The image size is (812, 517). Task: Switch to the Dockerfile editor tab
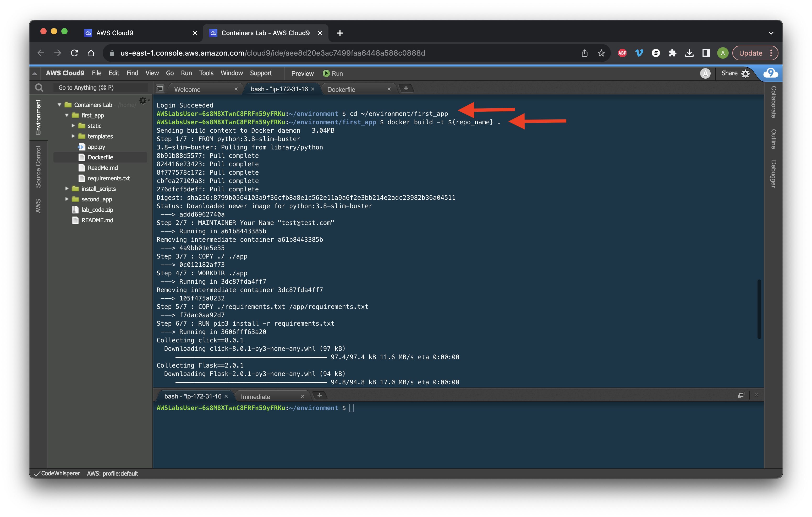tap(341, 89)
